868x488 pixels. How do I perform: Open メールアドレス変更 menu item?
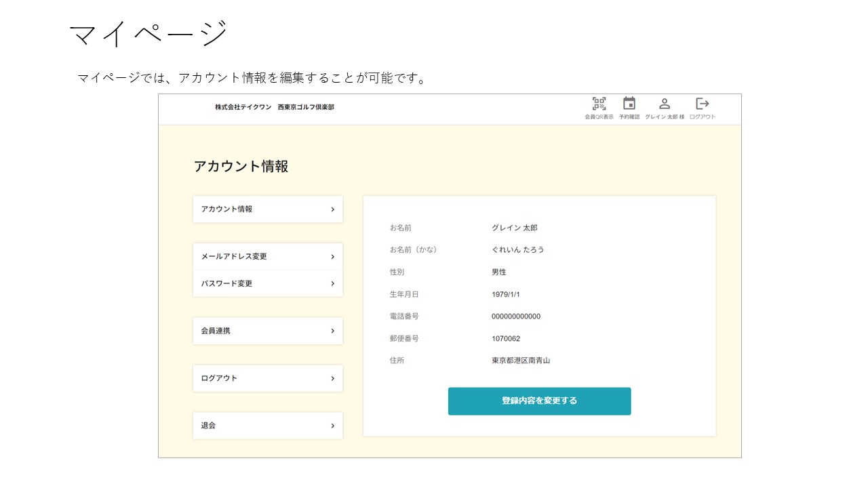point(268,257)
